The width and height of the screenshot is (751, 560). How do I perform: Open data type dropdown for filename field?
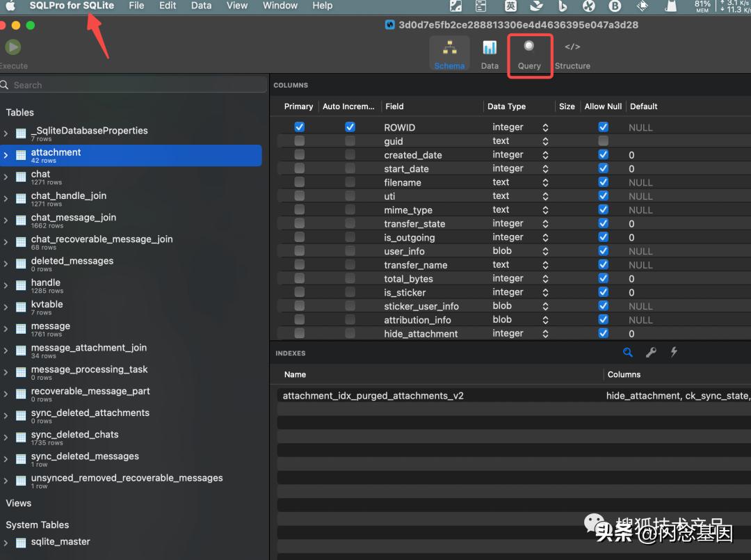[545, 182]
